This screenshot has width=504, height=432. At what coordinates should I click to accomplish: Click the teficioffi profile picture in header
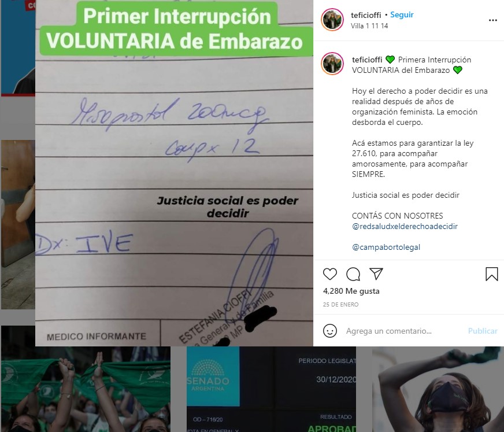(332, 20)
